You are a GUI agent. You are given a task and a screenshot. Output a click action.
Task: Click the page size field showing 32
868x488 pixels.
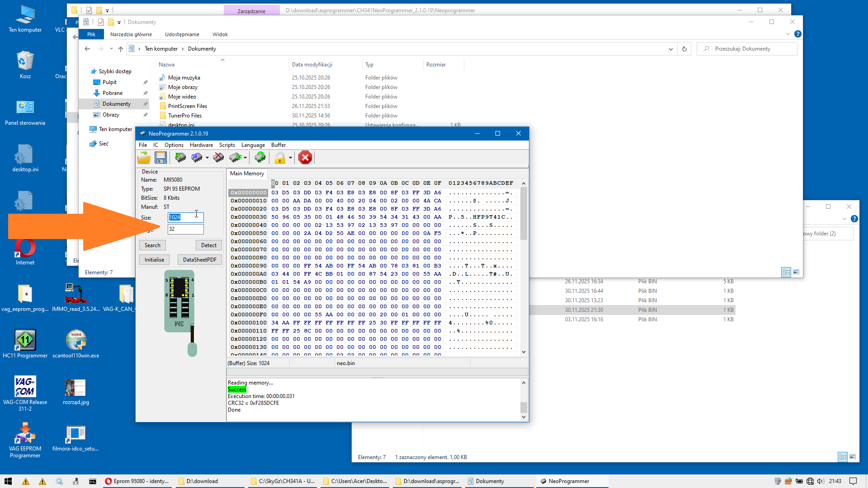click(x=185, y=229)
